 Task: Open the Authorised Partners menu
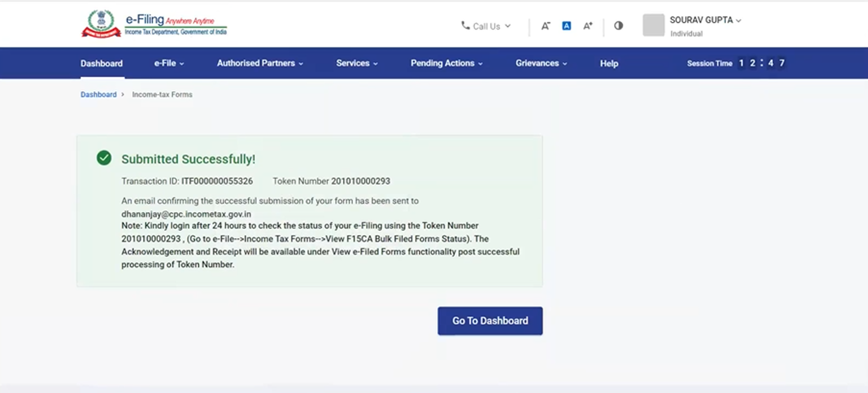[259, 63]
